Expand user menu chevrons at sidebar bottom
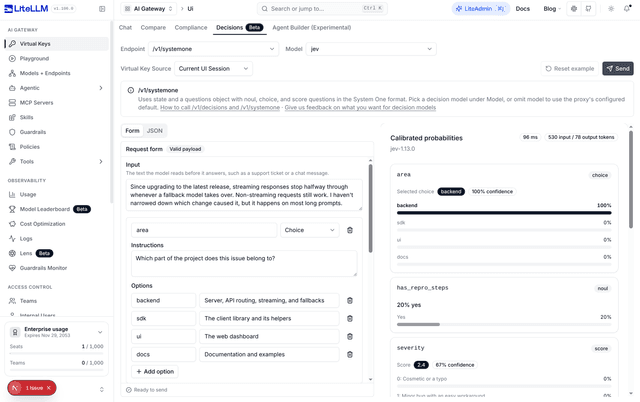 tap(102, 389)
